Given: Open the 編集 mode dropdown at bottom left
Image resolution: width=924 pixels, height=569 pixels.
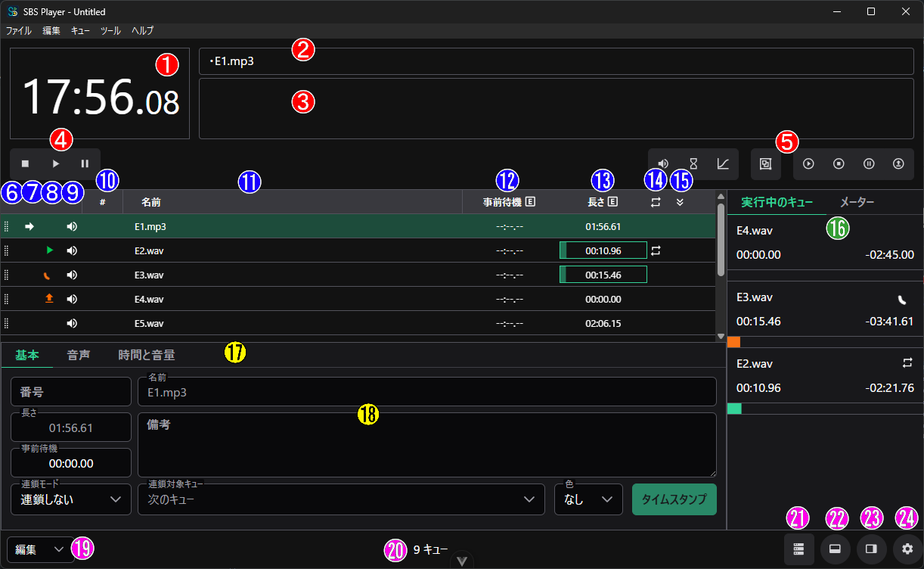Looking at the screenshot, I should tap(40, 550).
